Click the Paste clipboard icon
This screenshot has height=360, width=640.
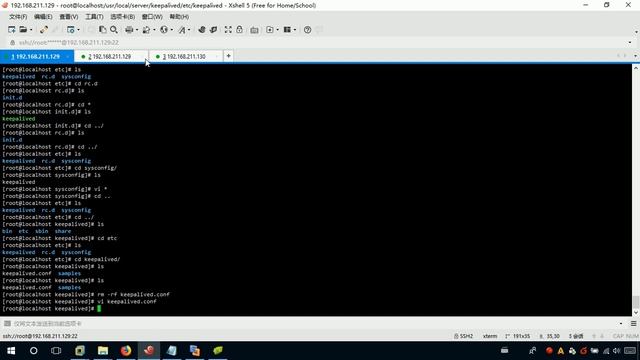tap(102, 30)
